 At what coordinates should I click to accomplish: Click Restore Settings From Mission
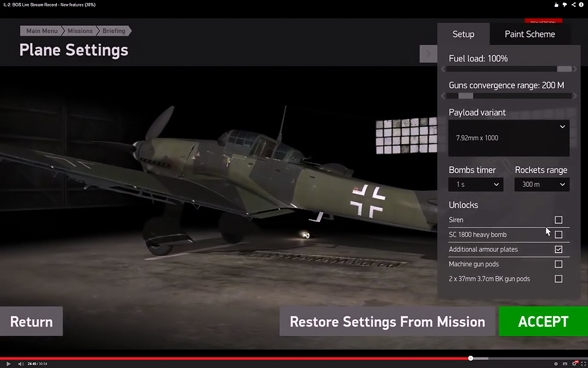[x=388, y=321]
